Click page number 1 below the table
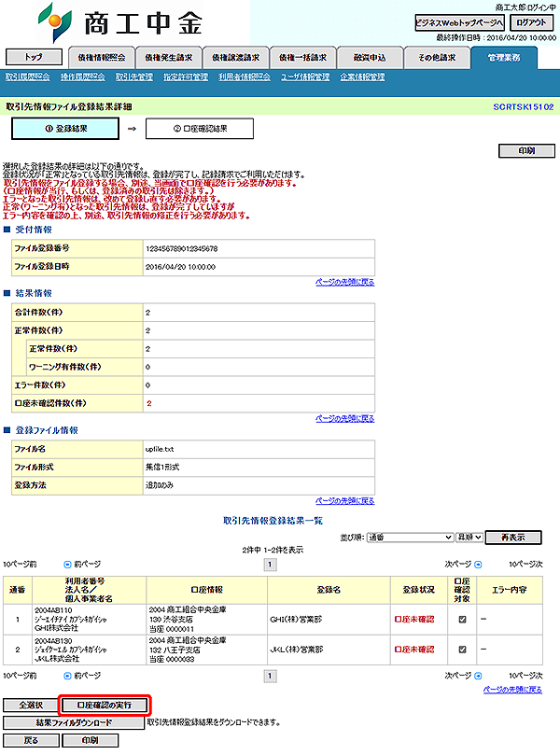Viewport: 560px width, 755px height. [270, 677]
